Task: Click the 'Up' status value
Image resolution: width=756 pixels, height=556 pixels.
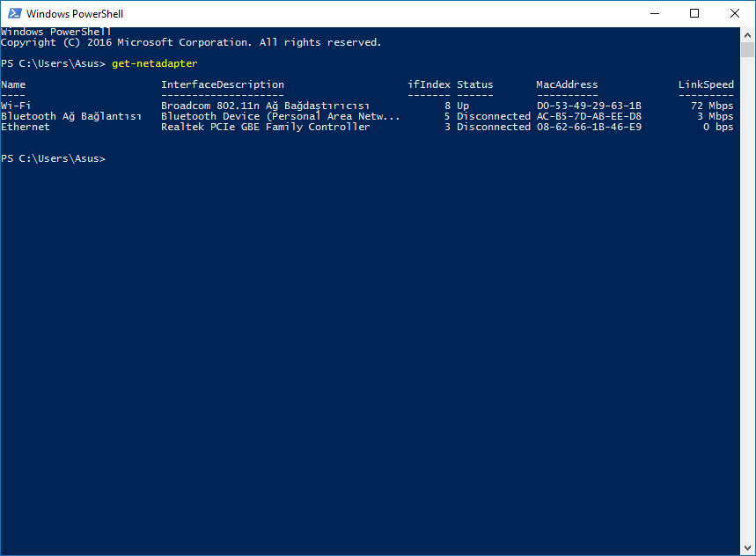Action: pos(463,106)
